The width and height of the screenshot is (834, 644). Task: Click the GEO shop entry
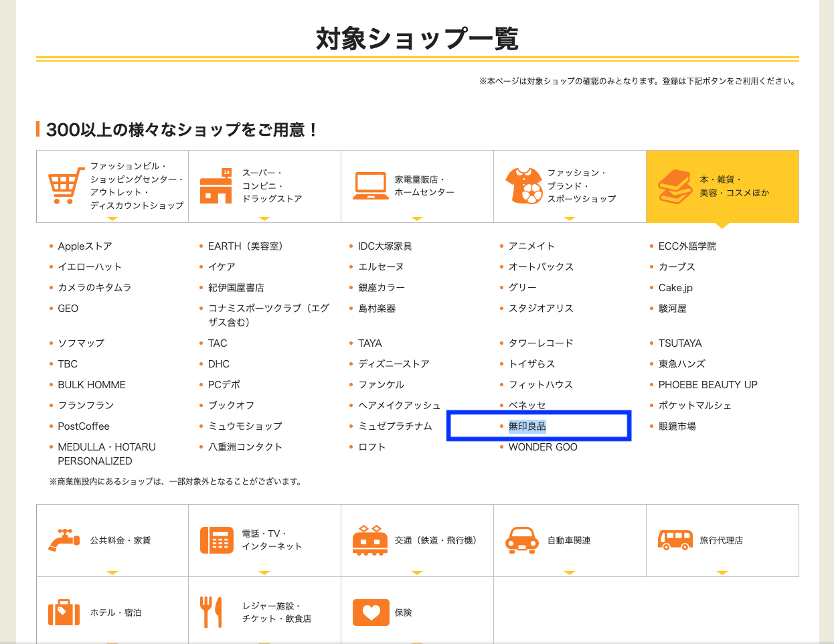68,309
